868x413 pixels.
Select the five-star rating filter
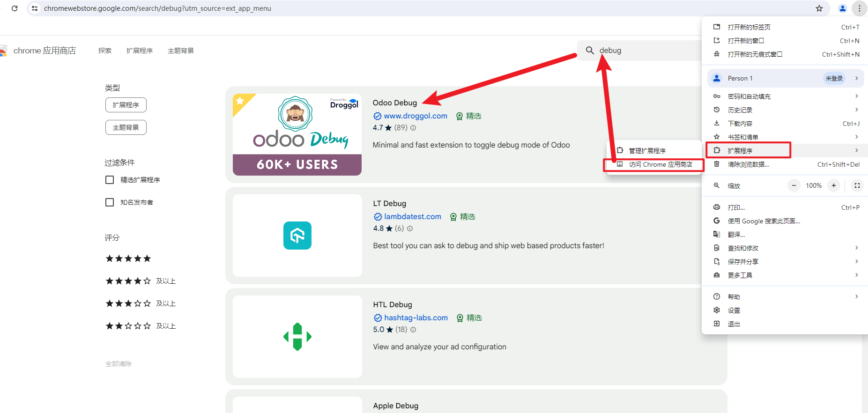point(128,258)
